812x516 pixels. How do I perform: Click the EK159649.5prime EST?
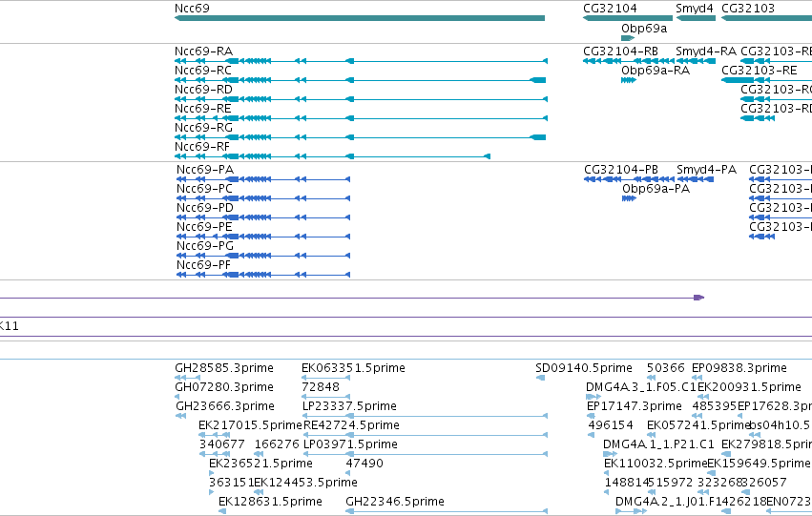[x=712, y=474]
